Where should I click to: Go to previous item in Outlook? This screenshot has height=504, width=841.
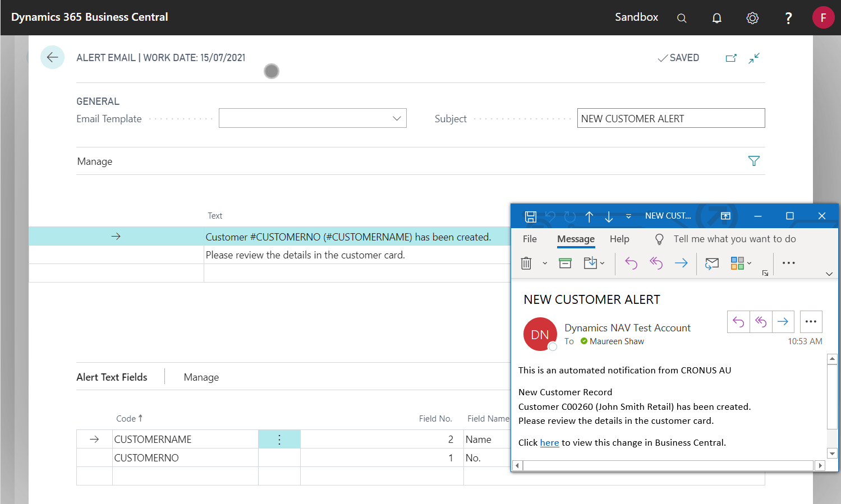click(x=589, y=216)
